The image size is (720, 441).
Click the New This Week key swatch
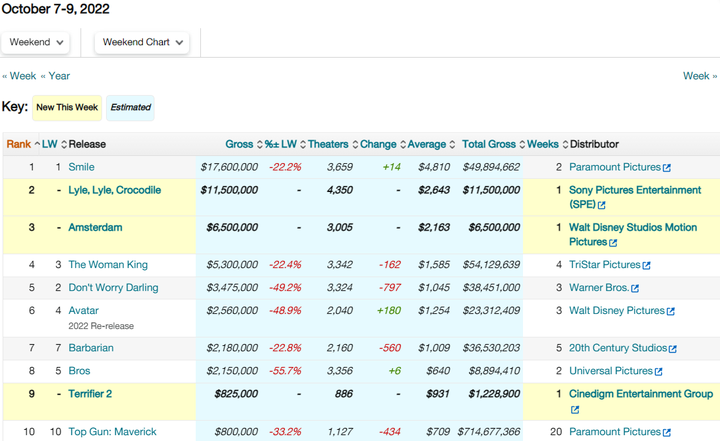67,108
